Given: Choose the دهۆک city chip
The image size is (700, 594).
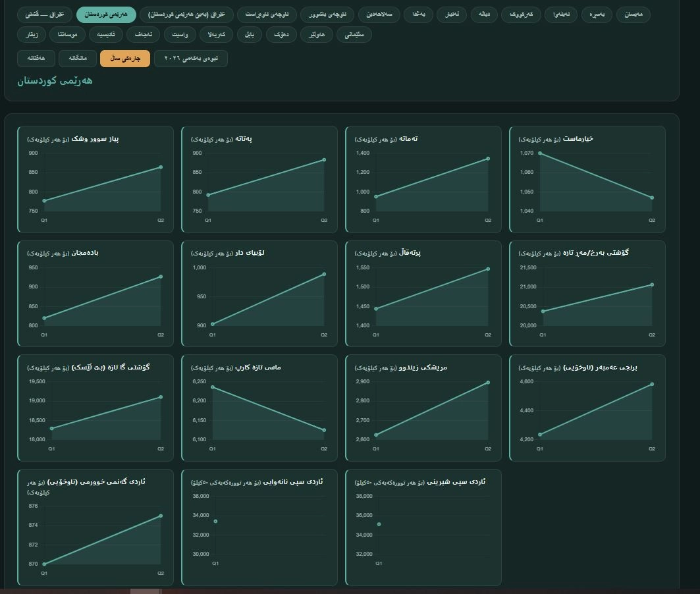Looking at the screenshot, I should (281, 35).
